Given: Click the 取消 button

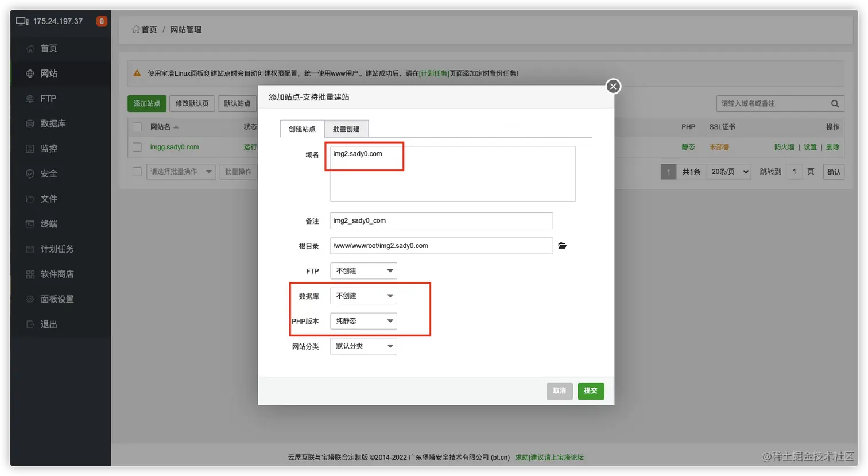Looking at the screenshot, I should [x=560, y=391].
